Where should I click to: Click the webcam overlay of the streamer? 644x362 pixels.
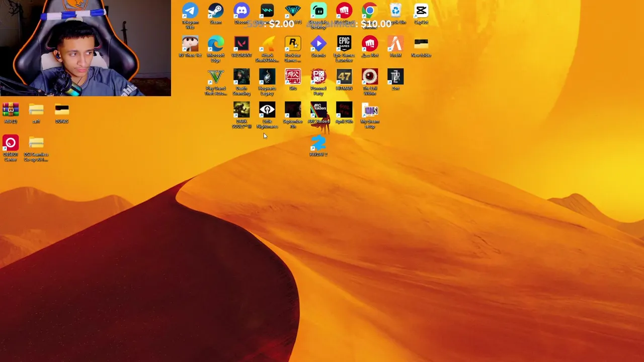(x=86, y=48)
